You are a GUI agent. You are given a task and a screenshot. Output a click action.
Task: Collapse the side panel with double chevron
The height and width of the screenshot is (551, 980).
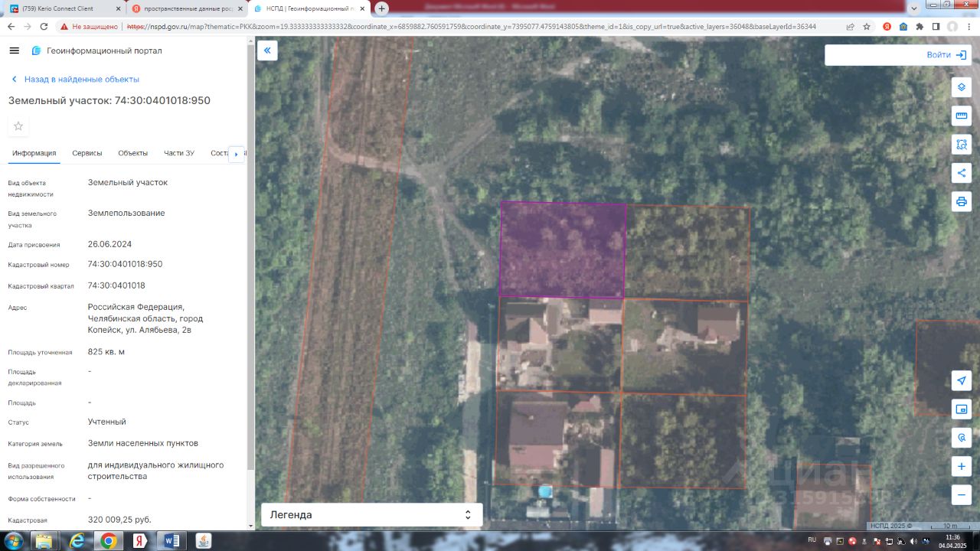tap(267, 51)
